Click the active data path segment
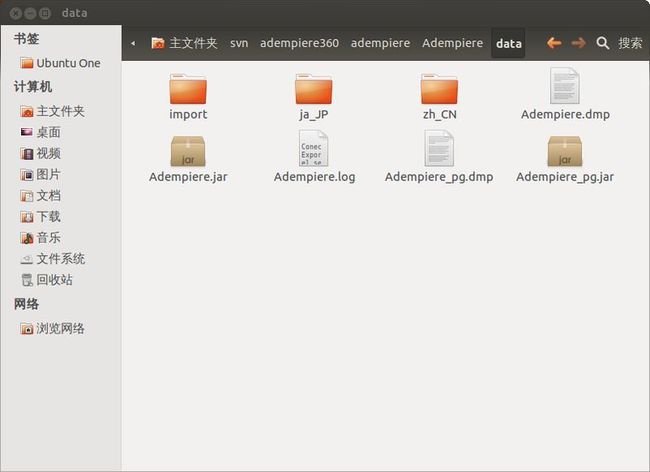 tap(509, 43)
